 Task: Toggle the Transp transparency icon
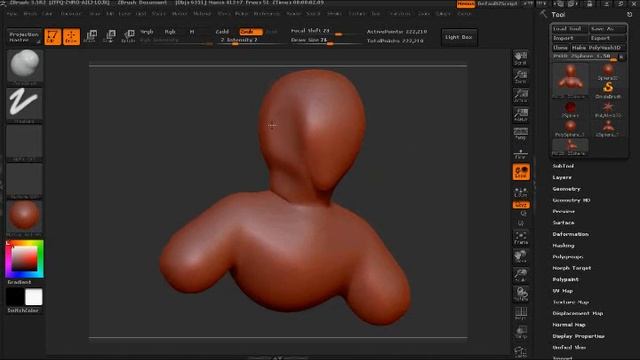point(520,332)
